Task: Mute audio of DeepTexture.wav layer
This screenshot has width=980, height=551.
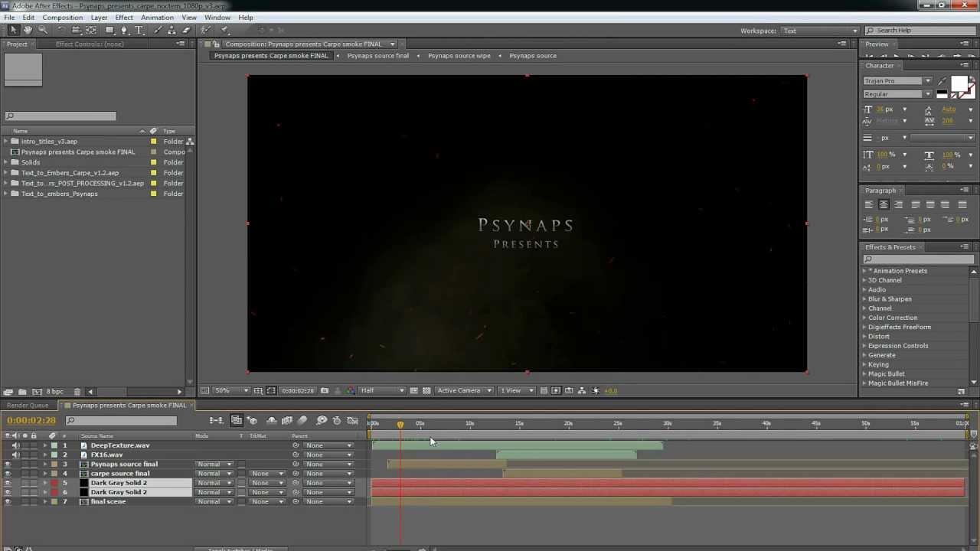Action: click(16, 445)
